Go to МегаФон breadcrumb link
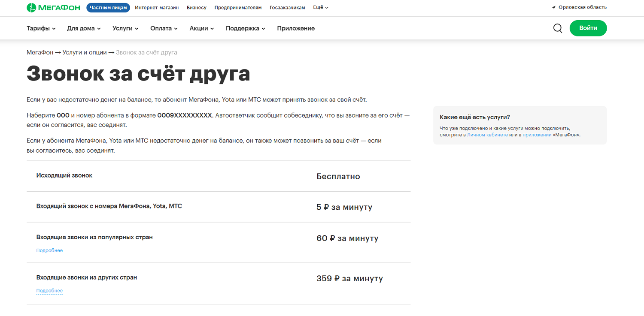644x316 pixels. click(x=40, y=52)
